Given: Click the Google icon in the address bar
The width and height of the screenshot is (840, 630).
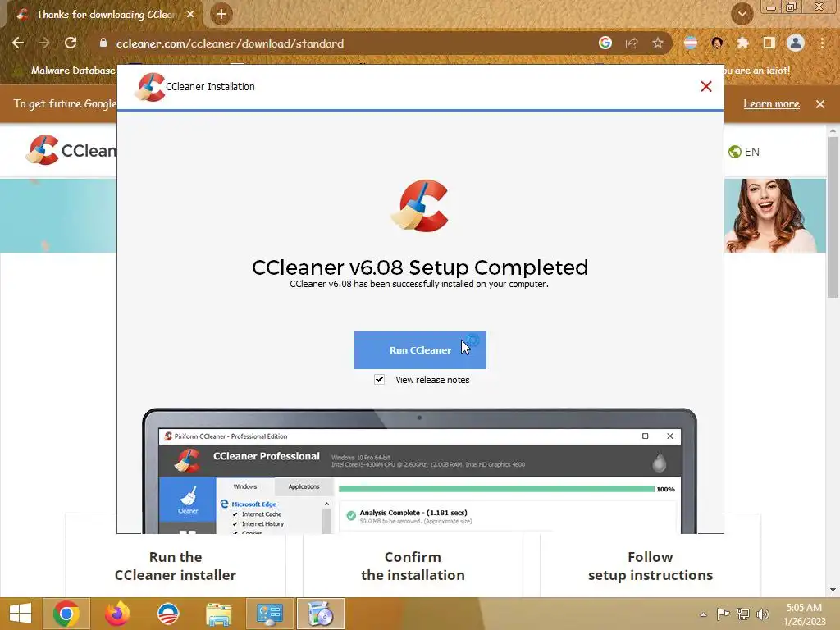Looking at the screenshot, I should click(x=605, y=43).
